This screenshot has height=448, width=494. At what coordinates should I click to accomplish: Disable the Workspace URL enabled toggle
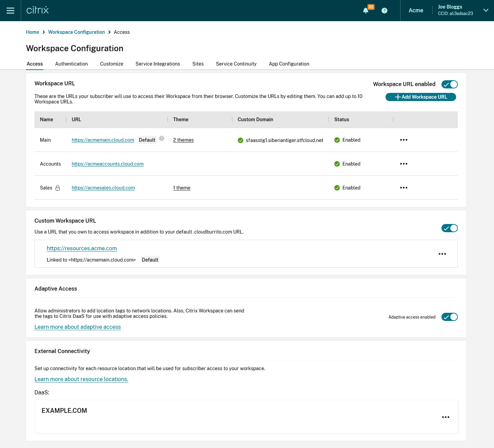pos(449,84)
